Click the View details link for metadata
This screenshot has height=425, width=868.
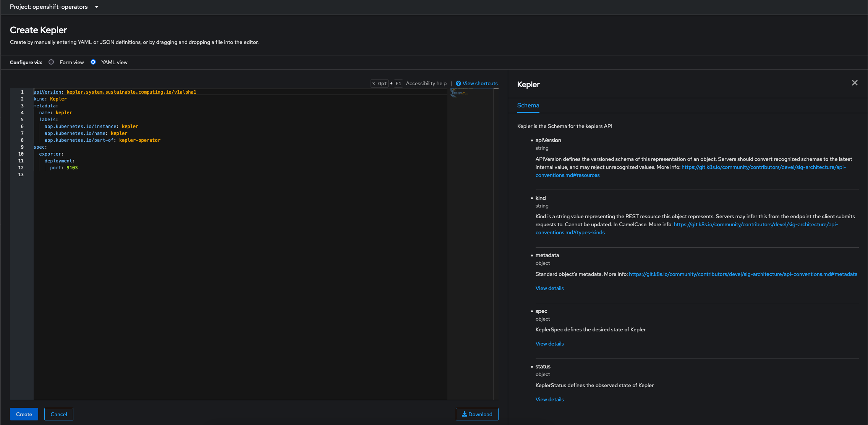(x=550, y=288)
